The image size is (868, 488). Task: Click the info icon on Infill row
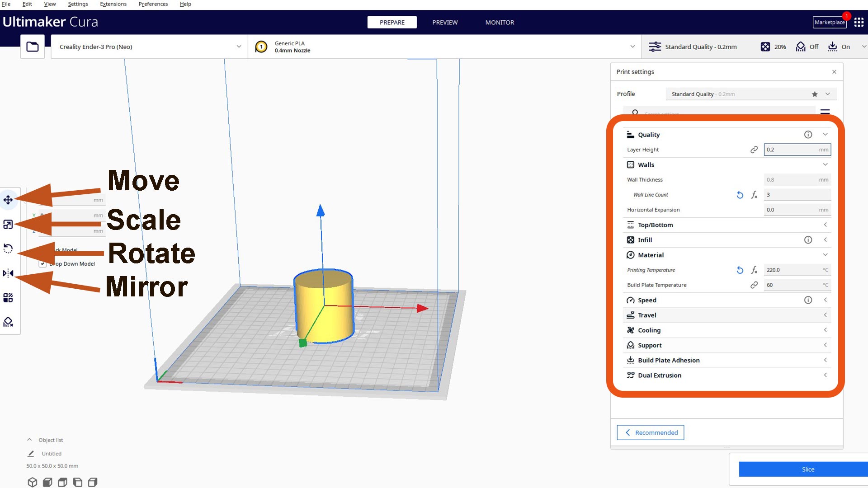[808, 240]
